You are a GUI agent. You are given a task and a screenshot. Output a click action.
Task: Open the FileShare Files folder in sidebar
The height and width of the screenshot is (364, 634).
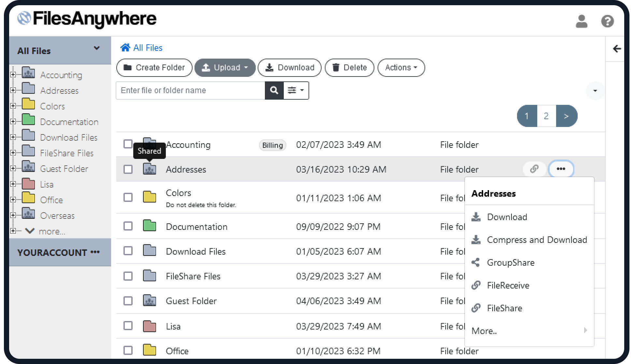click(67, 153)
